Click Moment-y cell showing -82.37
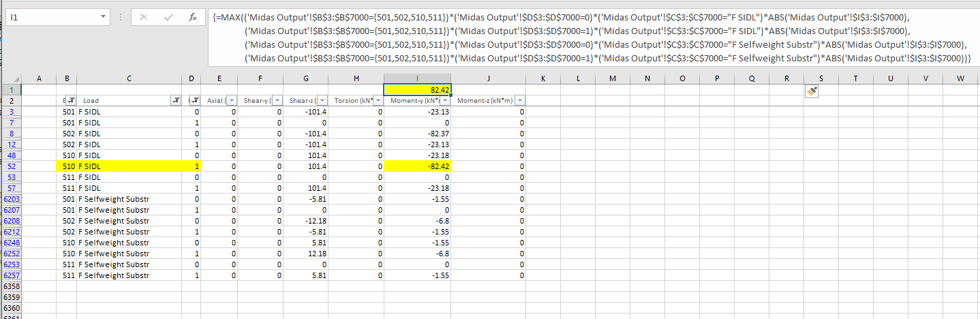 click(x=417, y=133)
